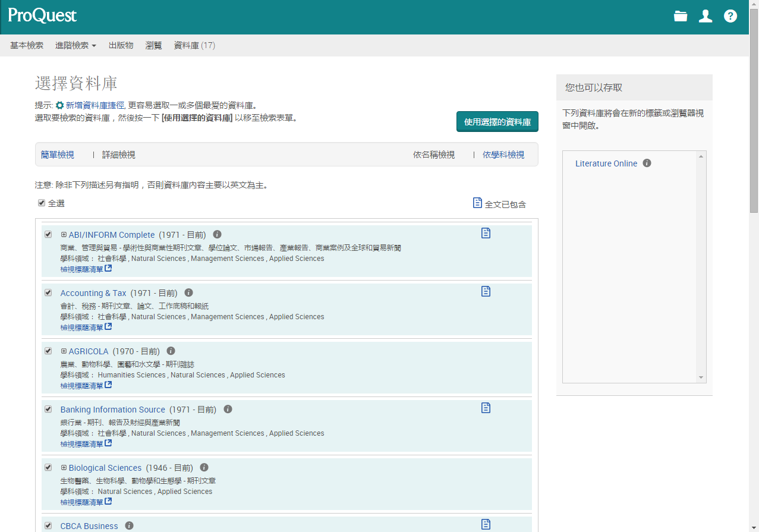Screen dimensions: 759x532
Task: Uncheck Banking Information Source checkbox
Action: coord(48,409)
